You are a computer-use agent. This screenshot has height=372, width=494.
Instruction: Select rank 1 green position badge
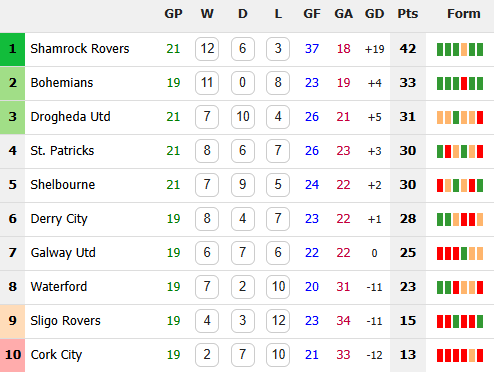[x=12, y=49]
